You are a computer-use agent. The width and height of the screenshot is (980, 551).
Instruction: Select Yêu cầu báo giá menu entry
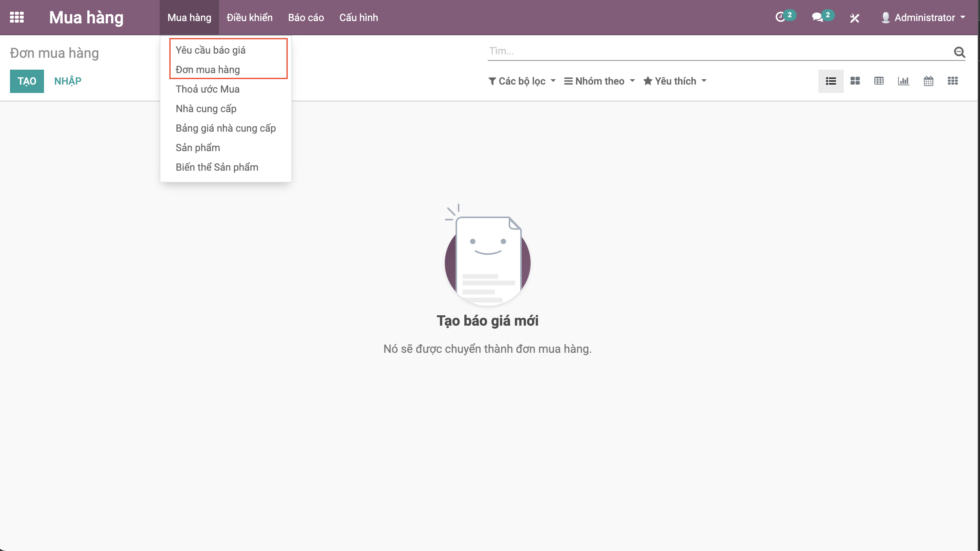(x=211, y=50)
